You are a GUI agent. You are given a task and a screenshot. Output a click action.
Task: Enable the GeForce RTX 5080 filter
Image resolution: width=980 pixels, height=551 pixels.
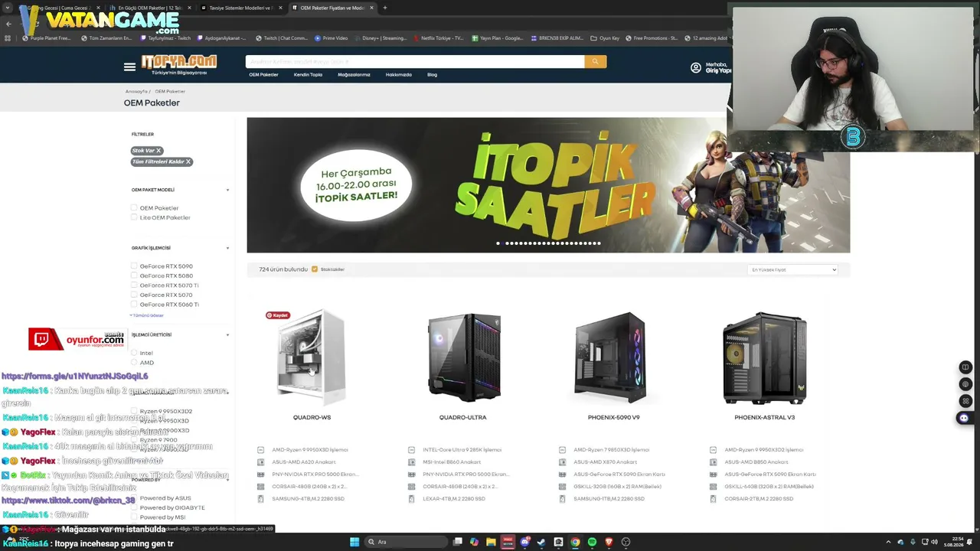(134, 275)
